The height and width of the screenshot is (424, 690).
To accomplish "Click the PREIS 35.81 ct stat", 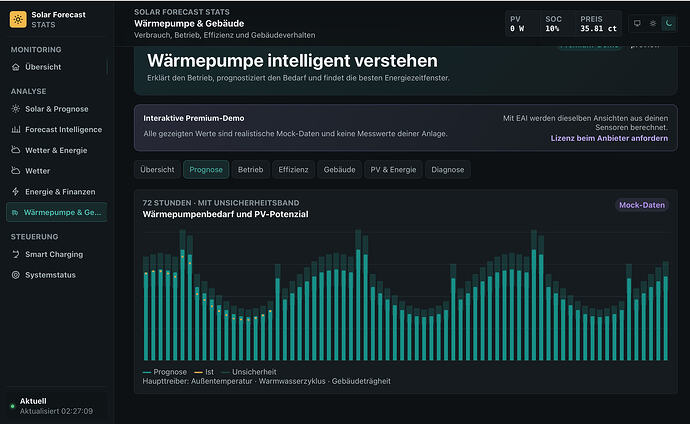I will coord(598,24).
